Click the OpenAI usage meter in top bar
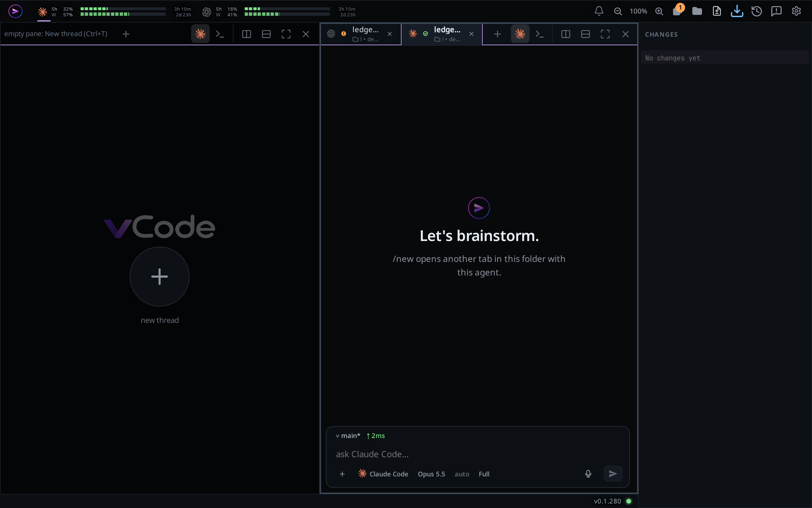The height and width of the screenshot is (508, 812). [x=279, y=12]
